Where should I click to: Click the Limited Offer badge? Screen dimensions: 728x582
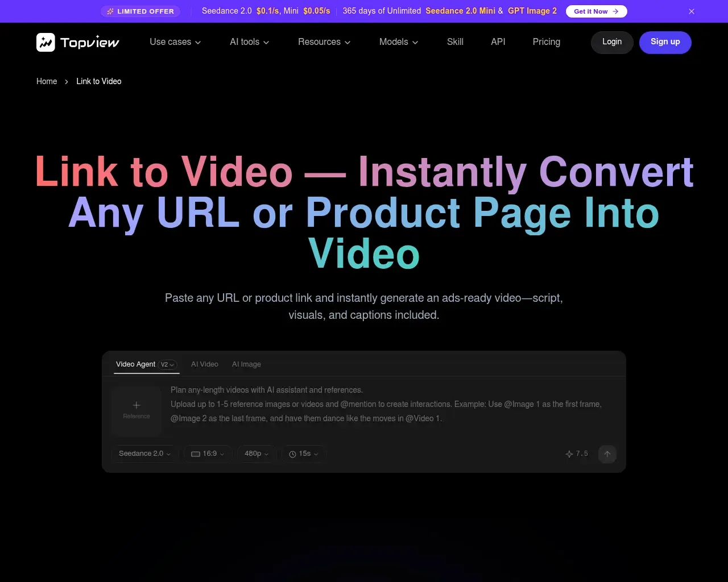(x=140, y=11)
